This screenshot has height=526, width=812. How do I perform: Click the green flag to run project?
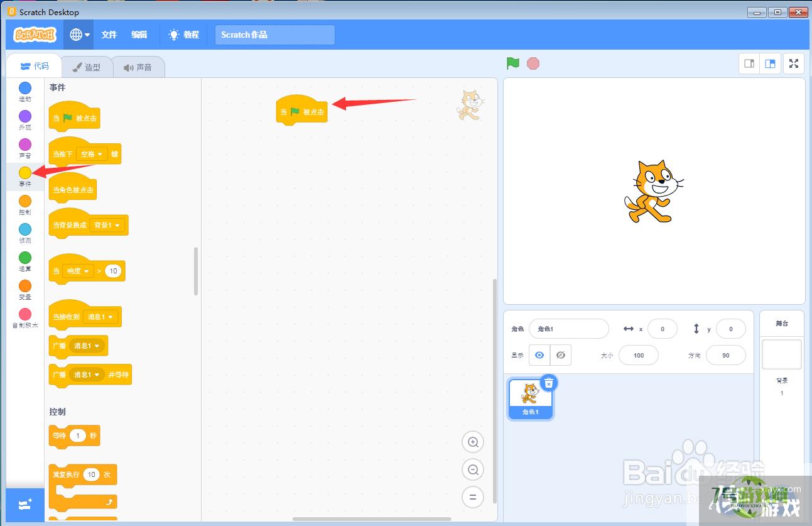click(513, 63)
